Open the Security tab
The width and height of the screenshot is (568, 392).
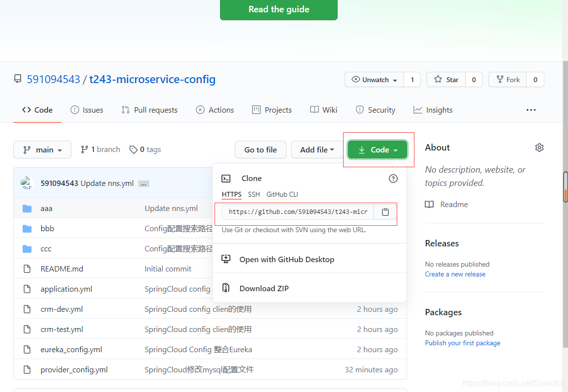pyautogui.click(x=375, y=110)
